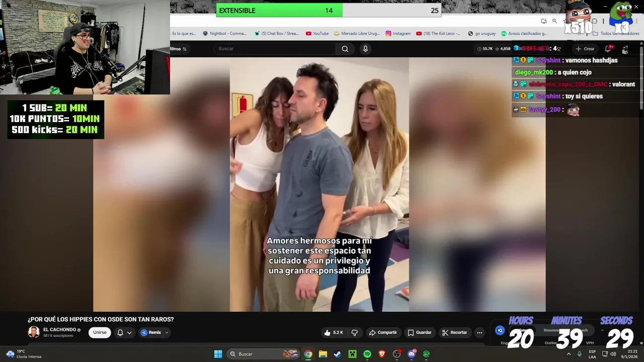Viewport: 644px width, 362px height.
Task: Open volume control in system tray
Action: pyautogui.click(x=613, y=354)
